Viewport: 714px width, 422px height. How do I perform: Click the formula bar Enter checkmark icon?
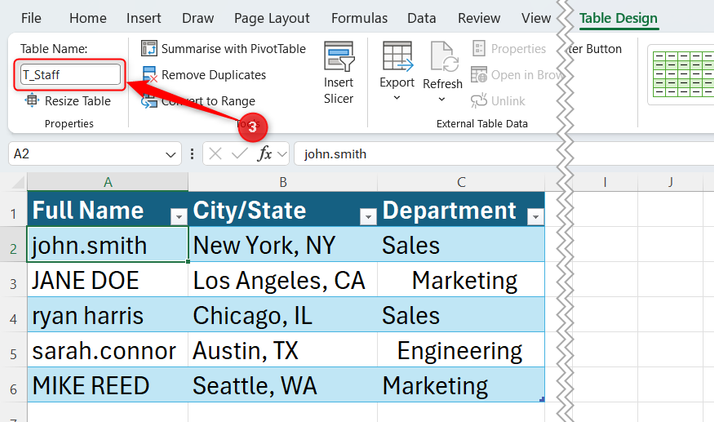[x=240, y=154]
